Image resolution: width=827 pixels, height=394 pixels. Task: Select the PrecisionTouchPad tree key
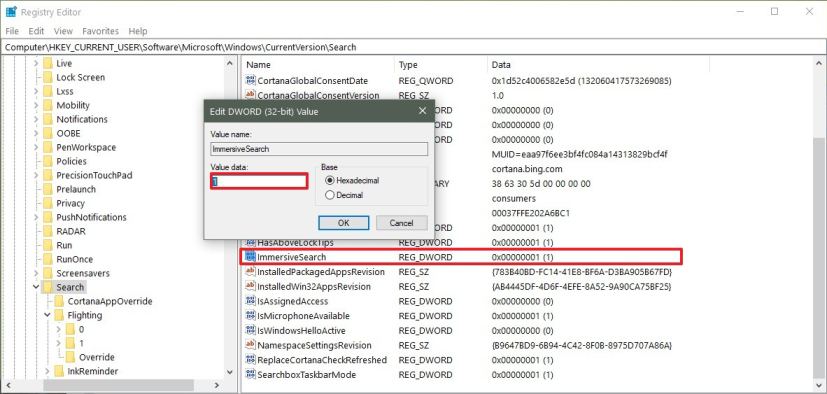pyautogui.click(x=94, y=175)
